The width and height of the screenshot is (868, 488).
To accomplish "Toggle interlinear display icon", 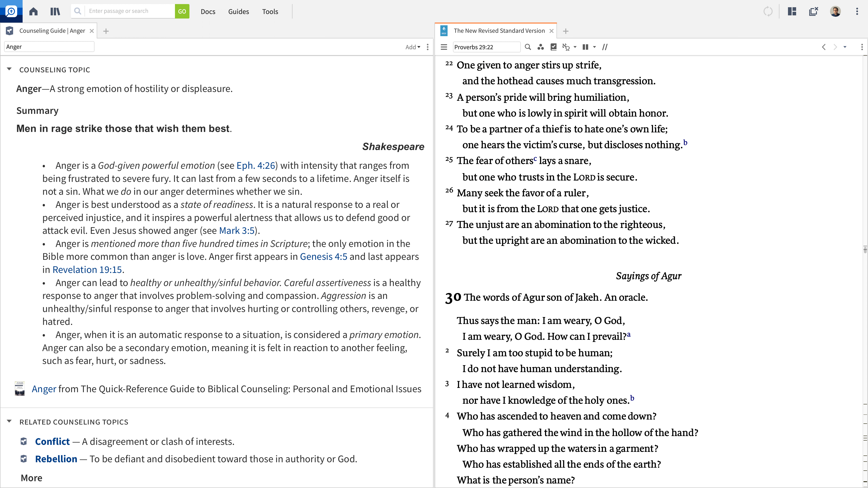I will 566,47.
